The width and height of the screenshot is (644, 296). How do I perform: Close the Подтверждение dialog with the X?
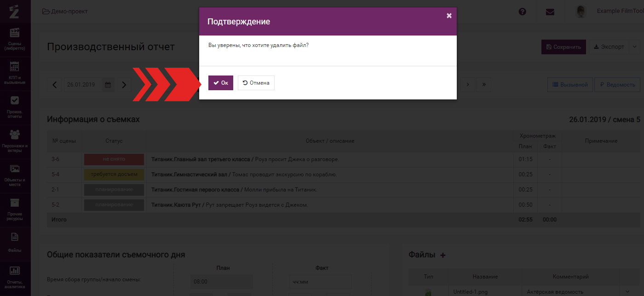[449, 16]
